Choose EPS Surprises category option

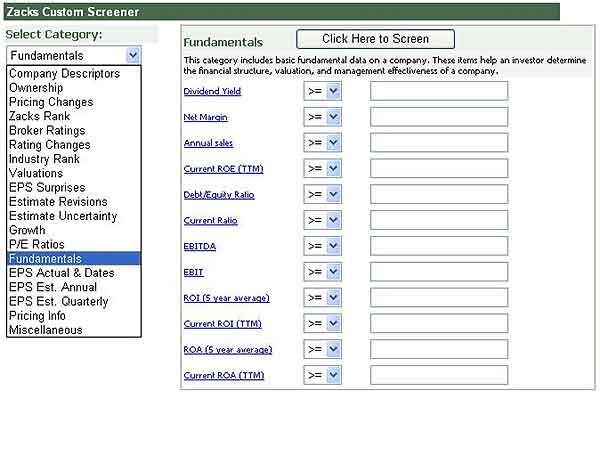(47, 187)
